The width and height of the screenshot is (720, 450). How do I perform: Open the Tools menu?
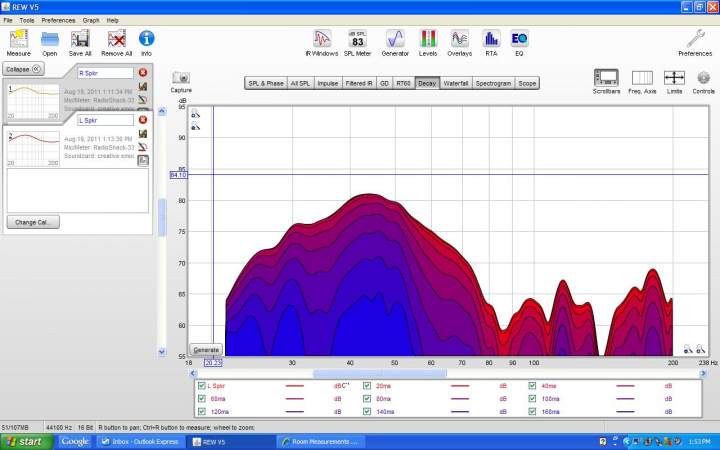27,20
